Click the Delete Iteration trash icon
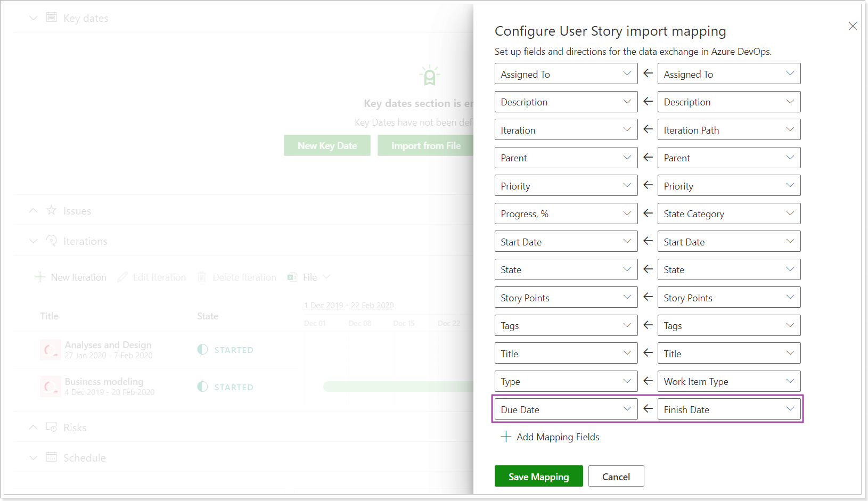Image resolution: width=868 pixels, height=501 pixels. tap(201, 277)
